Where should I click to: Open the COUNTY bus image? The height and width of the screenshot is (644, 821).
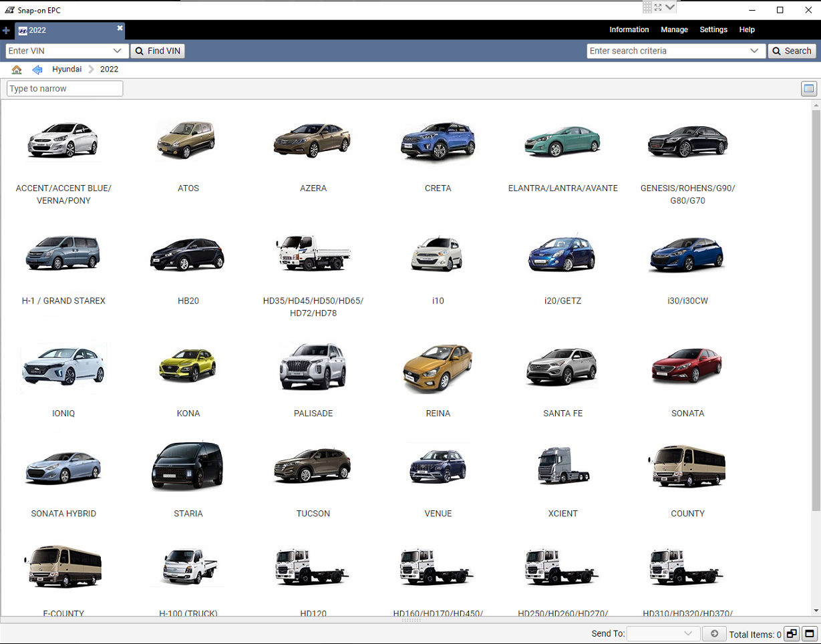pyautogui.click(x=687, y=466)
